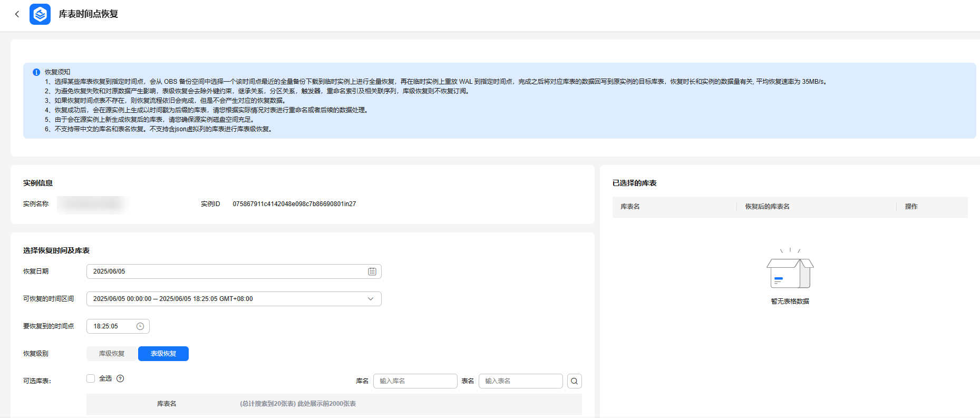
Task: Click the info icon next to 恢复须知
Action: click(36, 72)
